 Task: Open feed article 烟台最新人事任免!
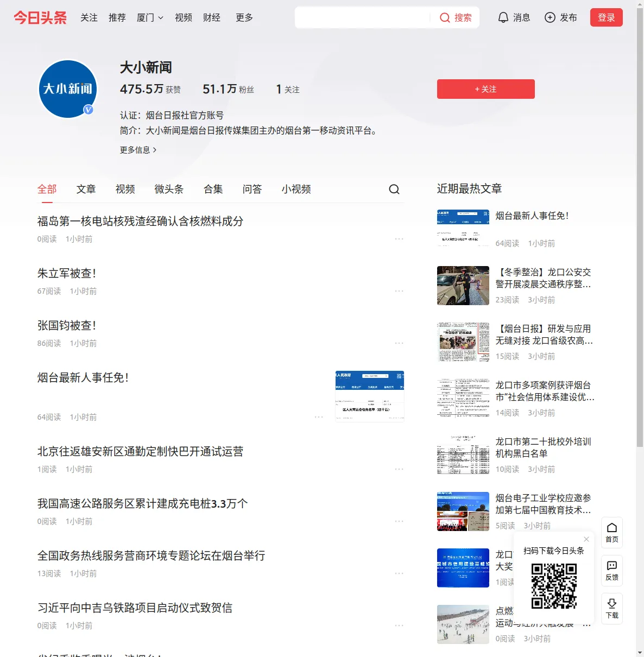(83, 378)
